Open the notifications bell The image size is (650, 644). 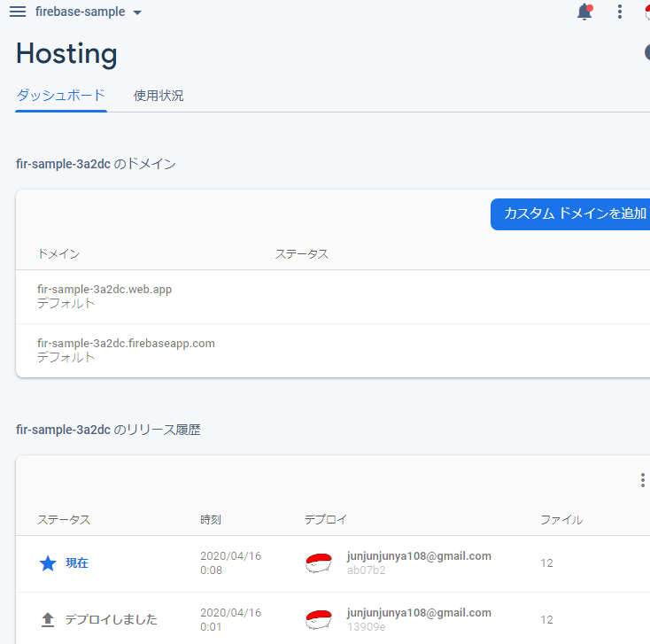tap(584, 12)
